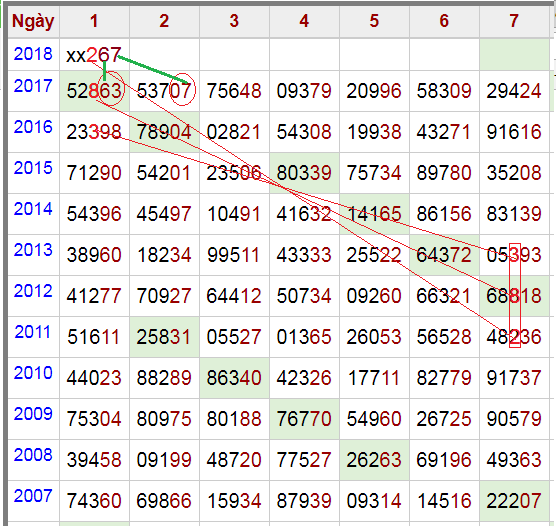Select cell 05393 in column 7
This screenshot has height=526, width=556.
[514, 255]
